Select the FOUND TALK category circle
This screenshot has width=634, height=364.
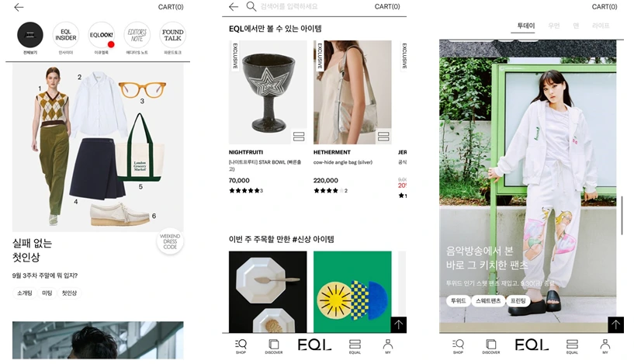tap(172, 35)
